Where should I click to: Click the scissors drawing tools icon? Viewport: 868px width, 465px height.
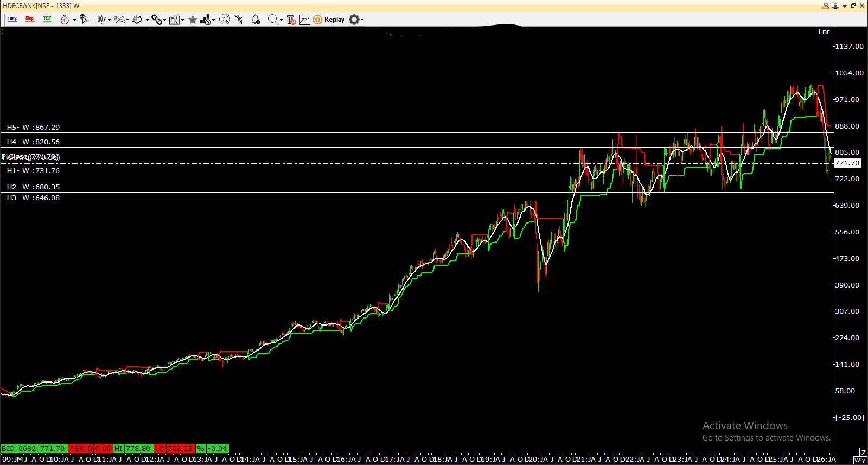point(119,20)
